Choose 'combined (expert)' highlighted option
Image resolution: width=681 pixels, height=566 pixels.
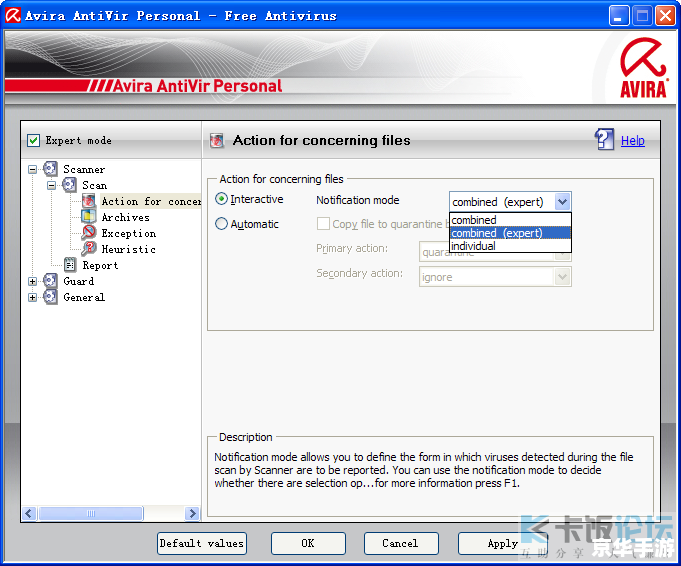[510, 233]
